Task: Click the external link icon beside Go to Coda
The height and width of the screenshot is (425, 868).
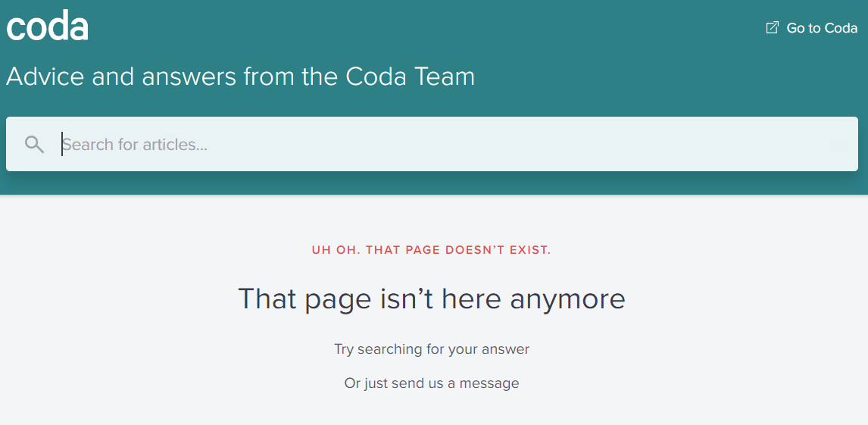Action: 772,28
